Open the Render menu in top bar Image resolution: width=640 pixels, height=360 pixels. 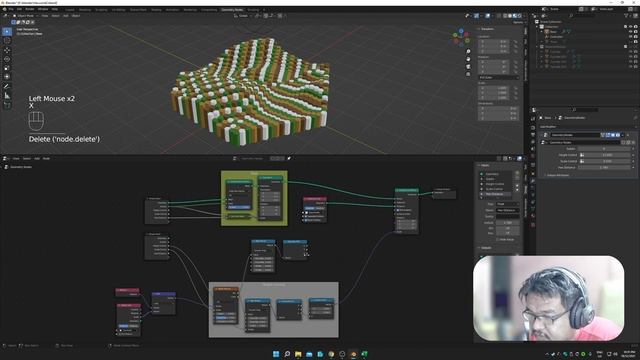click(x=30, y=9)
